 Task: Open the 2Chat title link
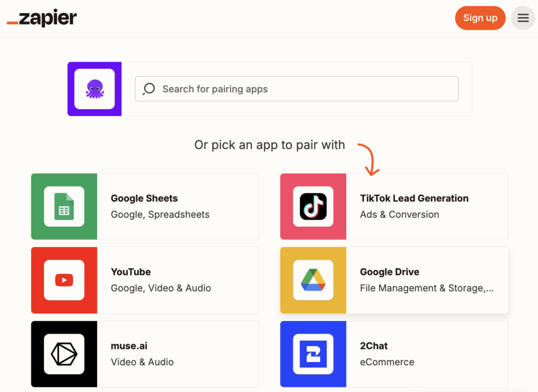374,346
